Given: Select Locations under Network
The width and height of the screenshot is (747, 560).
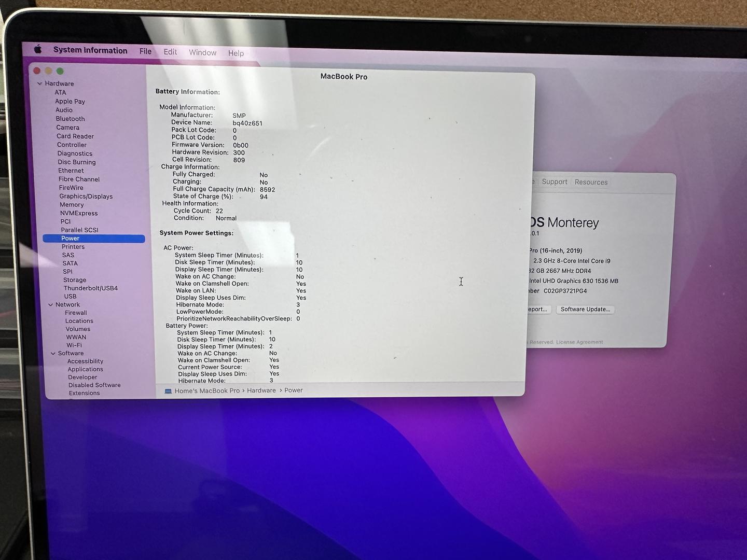Looking at the screenshot, I should click(x=79, y=321).
